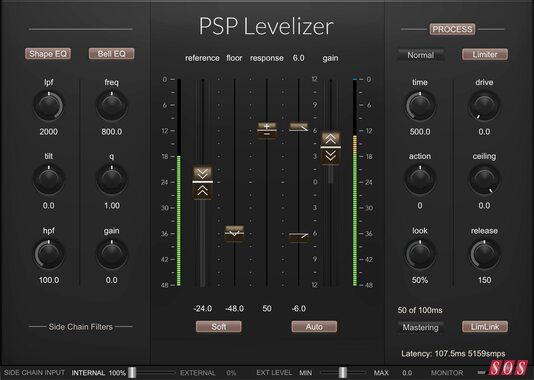Screen dimensions: 534x380
Task: Switch the Normal mode button
Action: click(421, 55)
